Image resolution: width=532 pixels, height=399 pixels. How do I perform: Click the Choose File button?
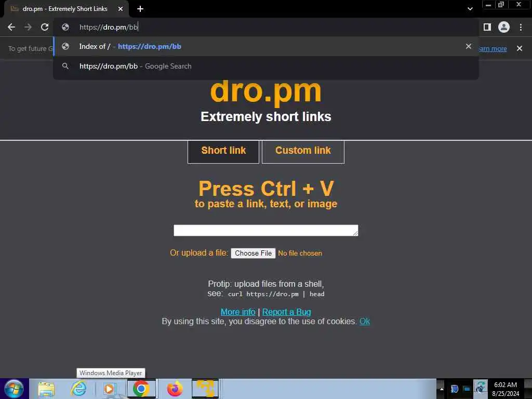pos(253,253)
